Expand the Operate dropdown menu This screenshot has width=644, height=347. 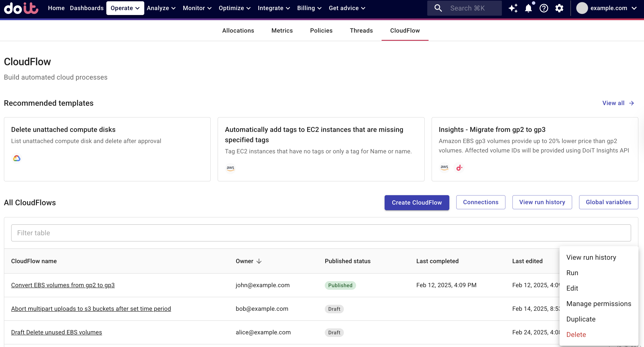[x=125, y=8]
